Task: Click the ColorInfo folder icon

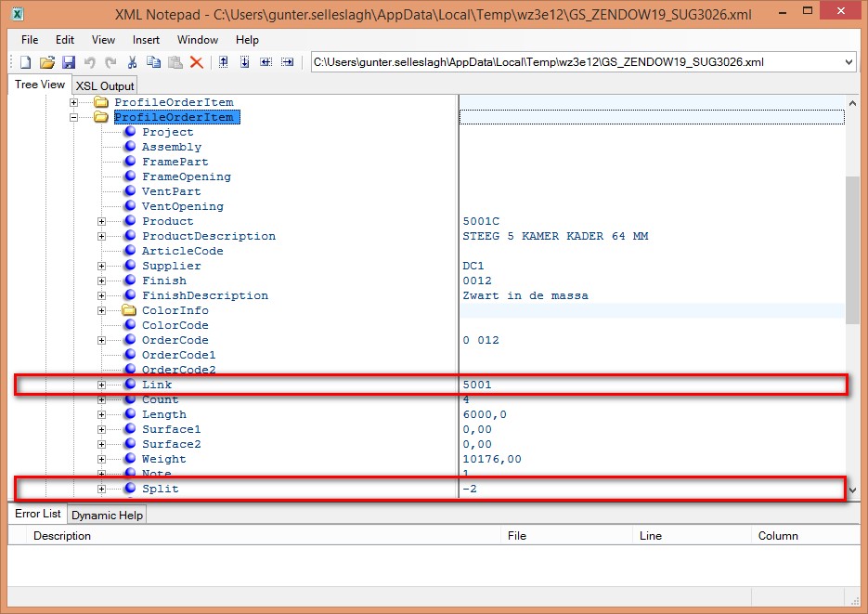Action: [x=129, y=310]
